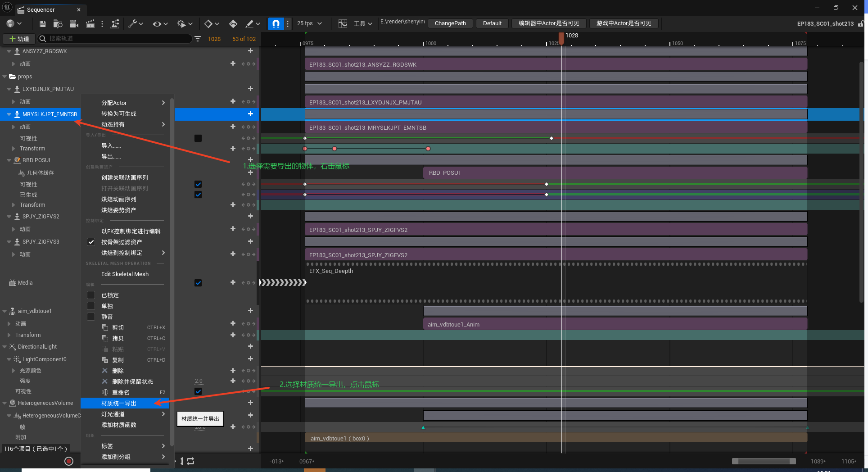
Task: Click the create camera icon
Action: (x=74, y=23)
